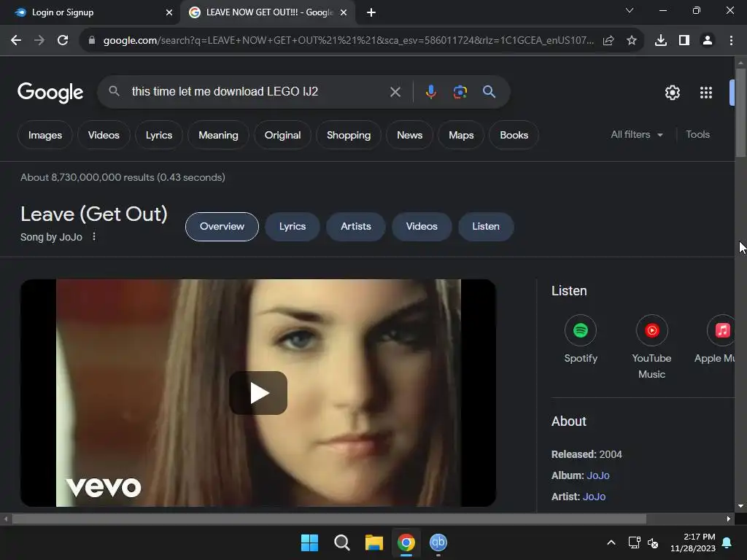The image size is (747, 560).
Task: Filter results by Shopping
Action: pyautogui.click(x=349, y=135)
